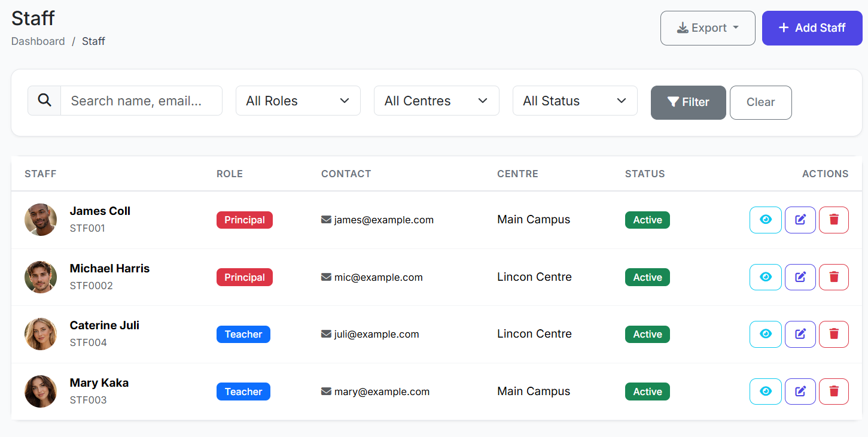Focus the search name, email field

pos(141,101)
